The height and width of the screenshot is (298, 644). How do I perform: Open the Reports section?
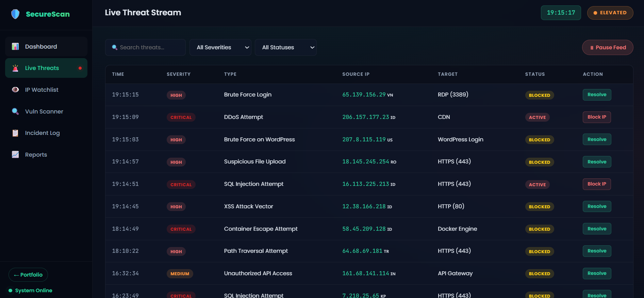pyautogui.click(x=46, y=155)
